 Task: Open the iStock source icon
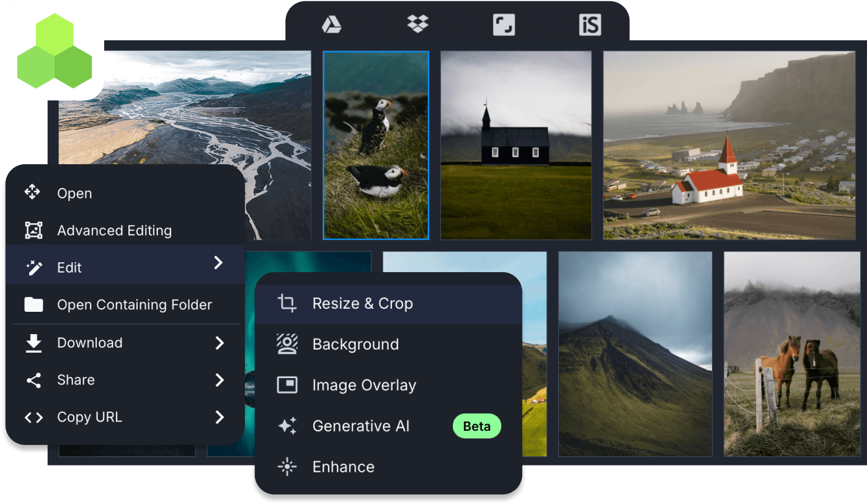pyautogui.click(x=590, y=25)
